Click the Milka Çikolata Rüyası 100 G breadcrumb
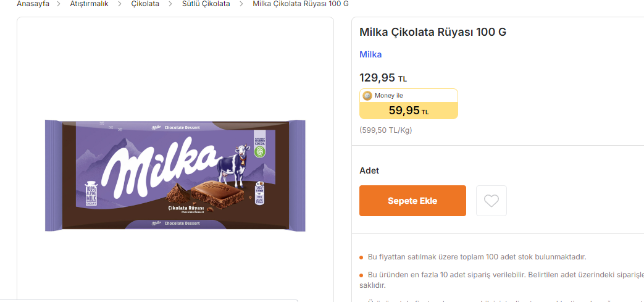Viewport: 644px width, 302px height. click(x=301, y=4)
